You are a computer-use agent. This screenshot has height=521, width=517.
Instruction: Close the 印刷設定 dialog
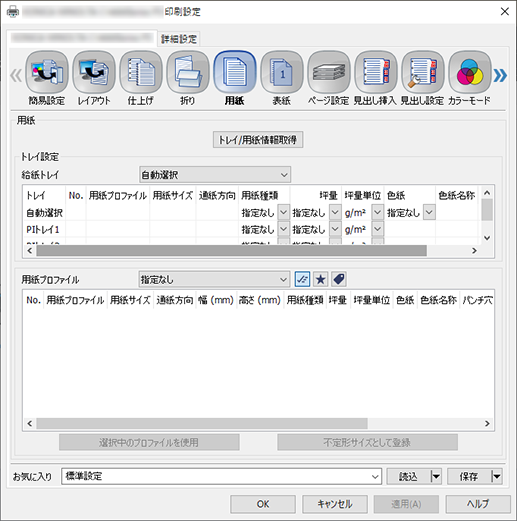505,12
